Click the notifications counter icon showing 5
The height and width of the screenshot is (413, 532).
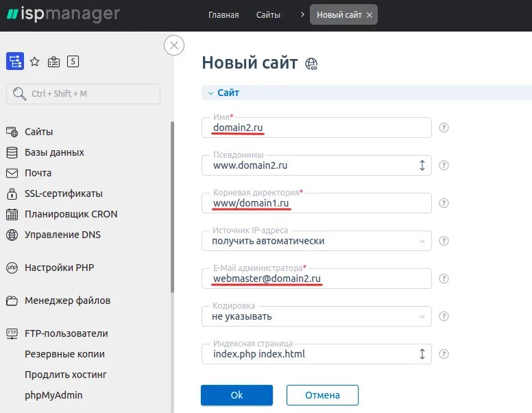[73, 62]
